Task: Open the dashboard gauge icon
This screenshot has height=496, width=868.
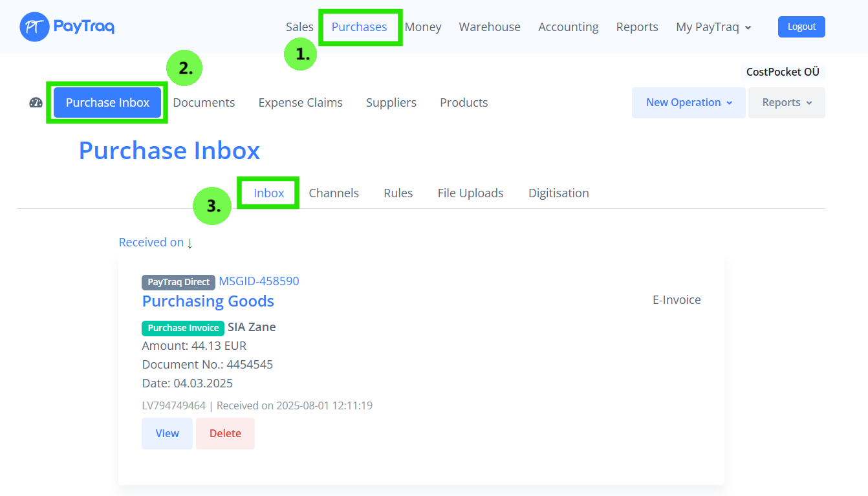Action: (36, 103)
